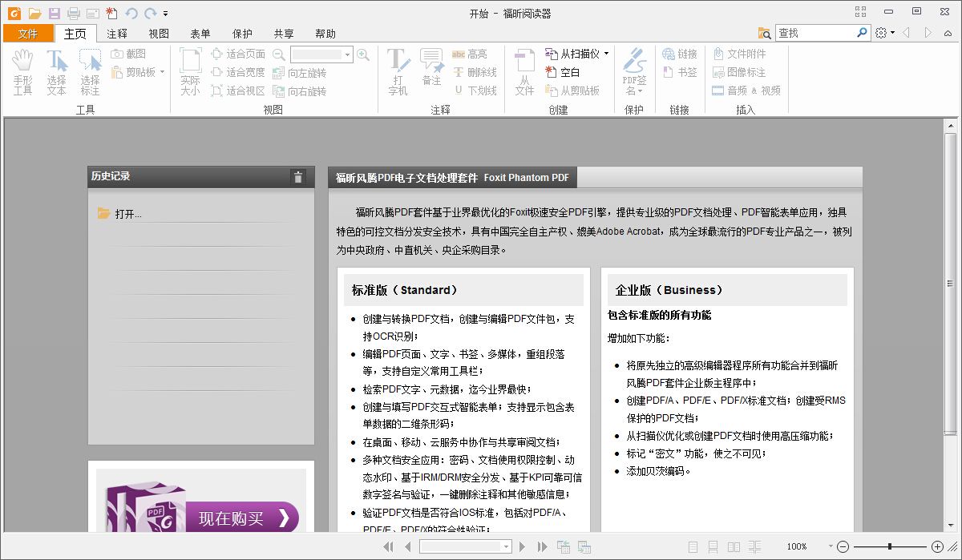The height and width of the screenshot is (560, 962).
Task: Click the zoom slider in the status bar
Action: point(889,546)
